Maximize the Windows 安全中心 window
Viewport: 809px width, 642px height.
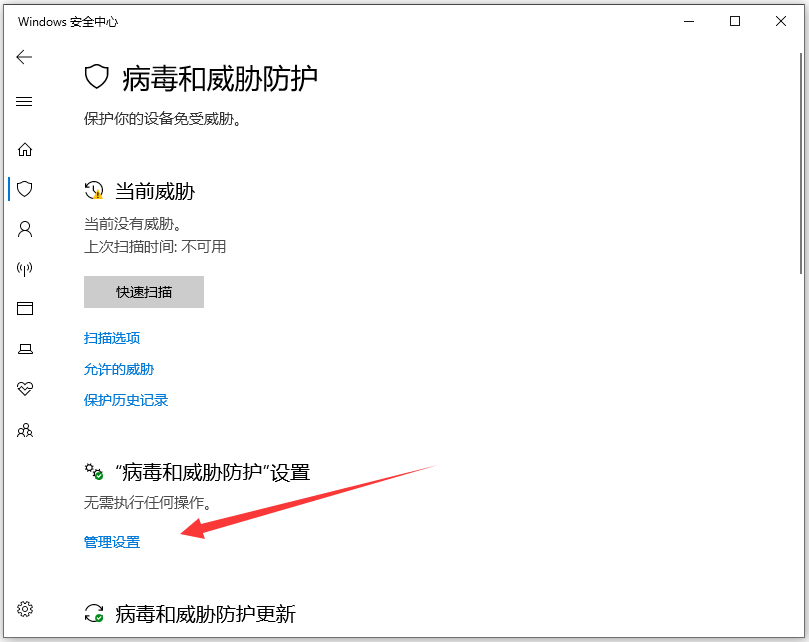pos(735,21)
